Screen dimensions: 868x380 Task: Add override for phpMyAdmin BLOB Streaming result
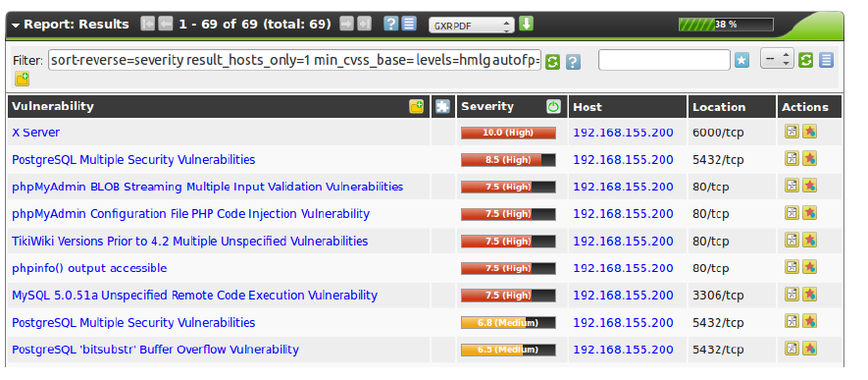point(810,187)
